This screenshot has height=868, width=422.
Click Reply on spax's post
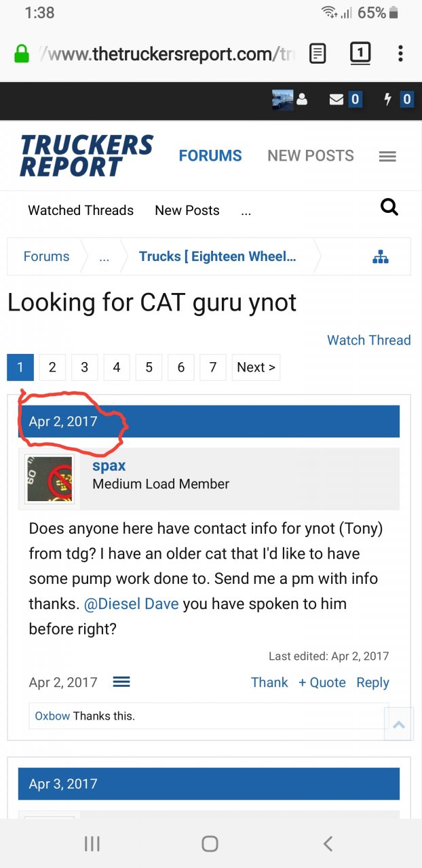pos(372,682)
